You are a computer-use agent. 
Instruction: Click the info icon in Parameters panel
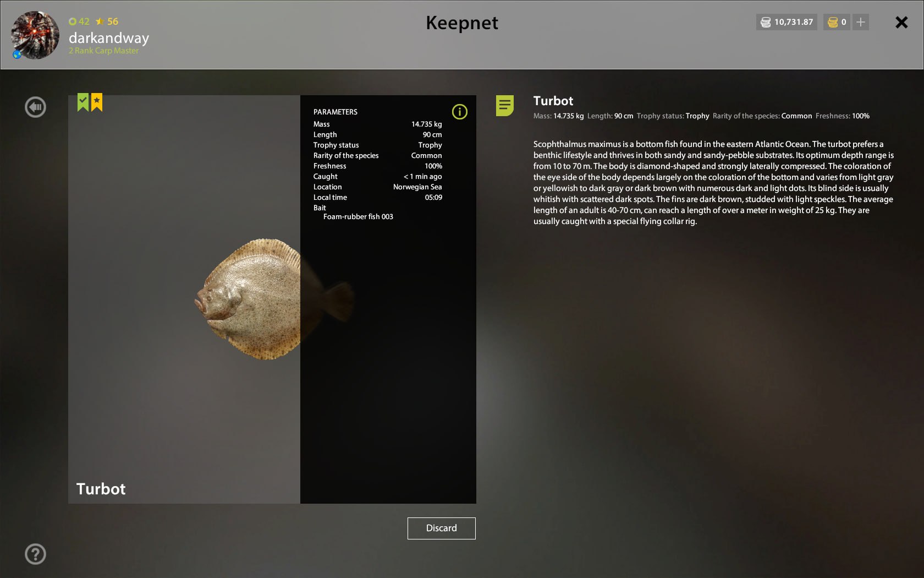tap(459, 112)
